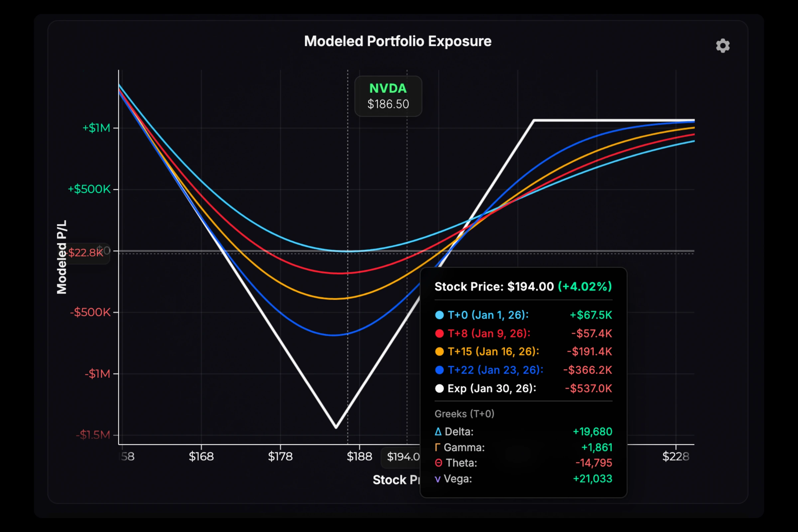Click the T+8 (Jan 9, 26) legend entry
This screenshot has width=798, height=532.
pos(488,333)
